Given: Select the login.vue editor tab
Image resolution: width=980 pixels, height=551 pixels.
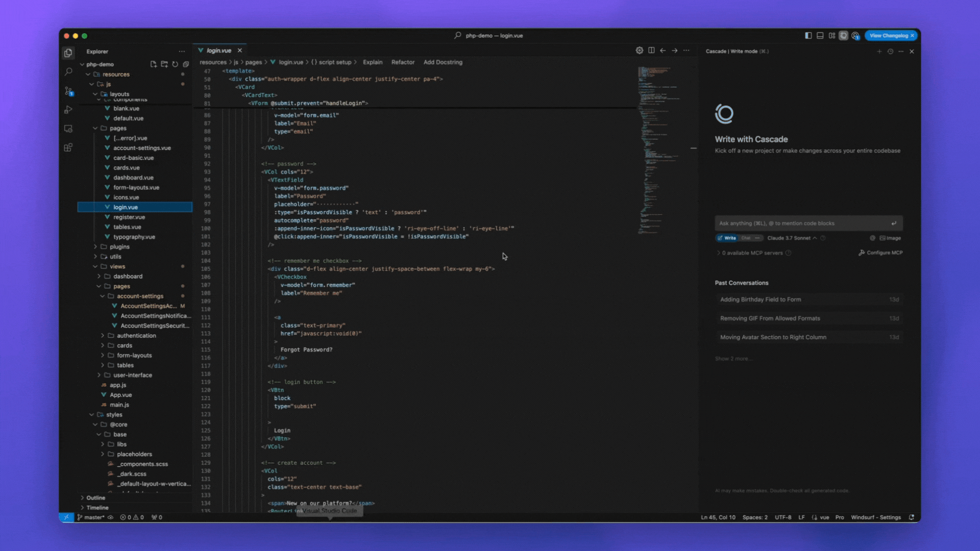Looking at the screenshot, I should point(219,51).
